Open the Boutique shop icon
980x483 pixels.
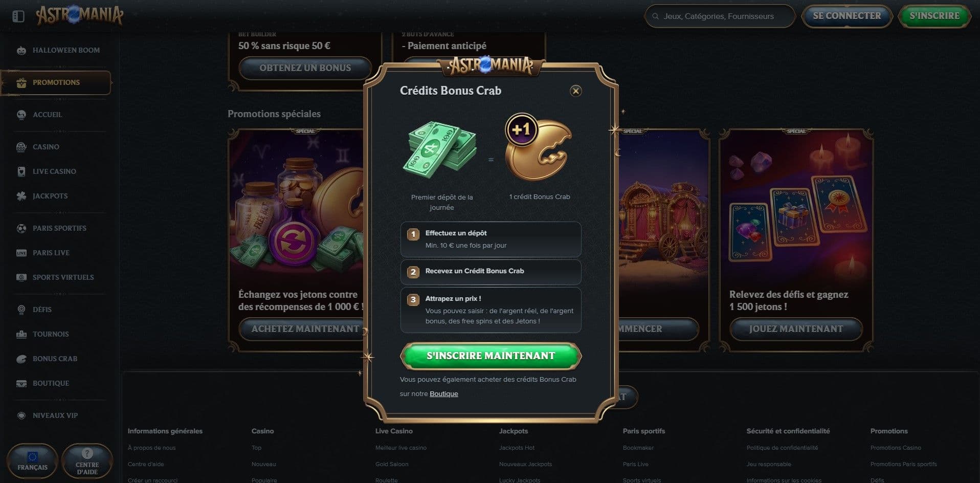[x=21, y=384]
